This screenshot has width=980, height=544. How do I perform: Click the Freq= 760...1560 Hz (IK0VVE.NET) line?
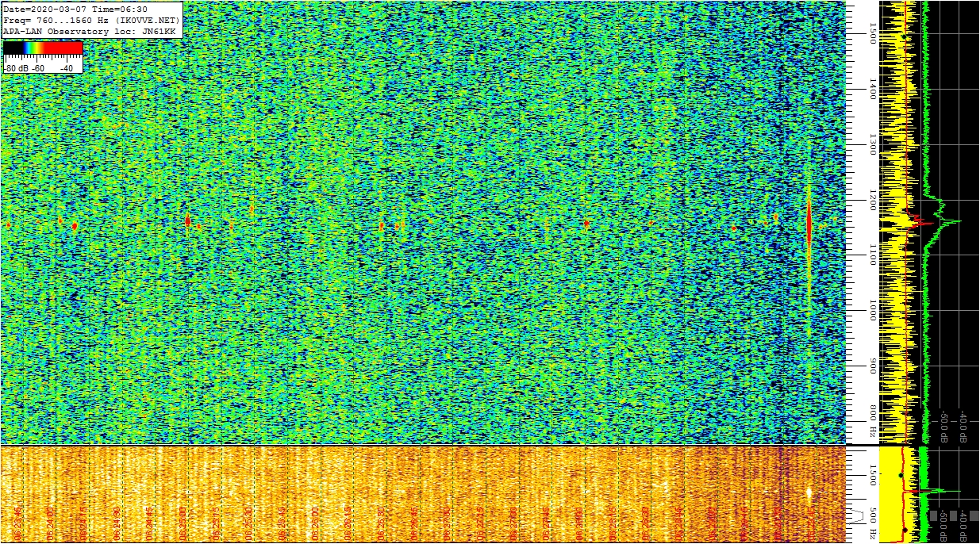click(91, 20)
